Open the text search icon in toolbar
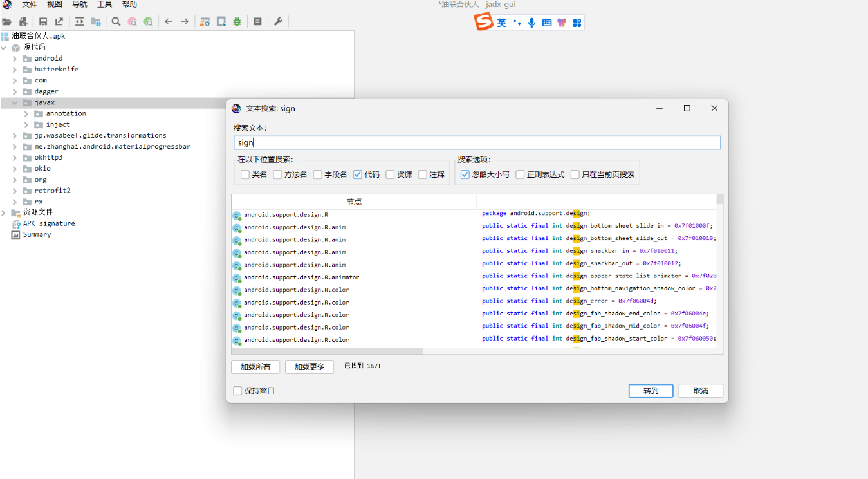868x479 pixels. coord(133,21)
